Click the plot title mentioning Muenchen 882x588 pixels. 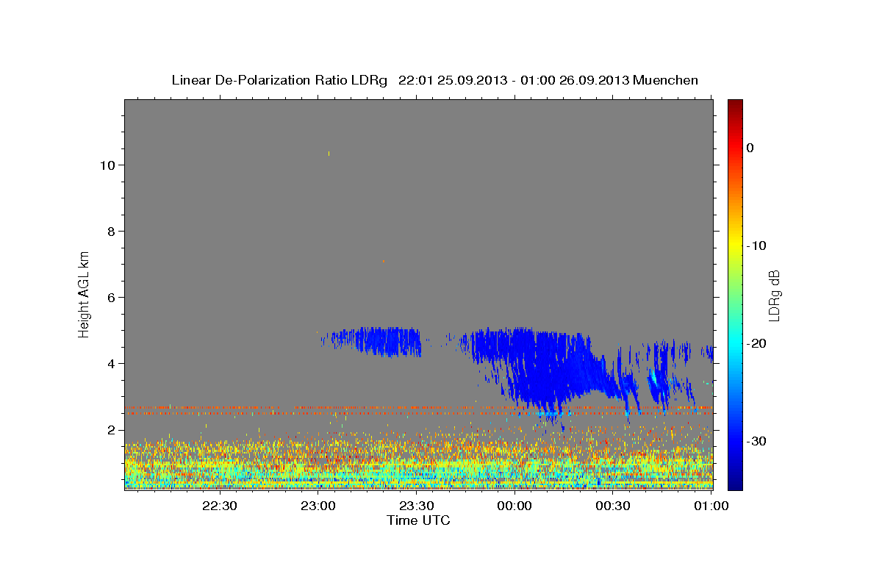click(x=434, y=80)
